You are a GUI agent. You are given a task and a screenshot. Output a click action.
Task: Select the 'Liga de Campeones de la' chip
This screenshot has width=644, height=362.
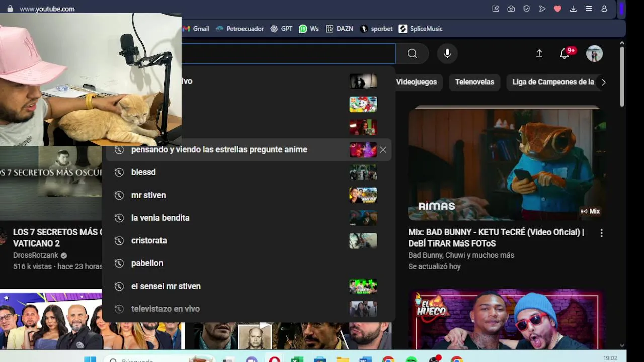tap(553, 82)
